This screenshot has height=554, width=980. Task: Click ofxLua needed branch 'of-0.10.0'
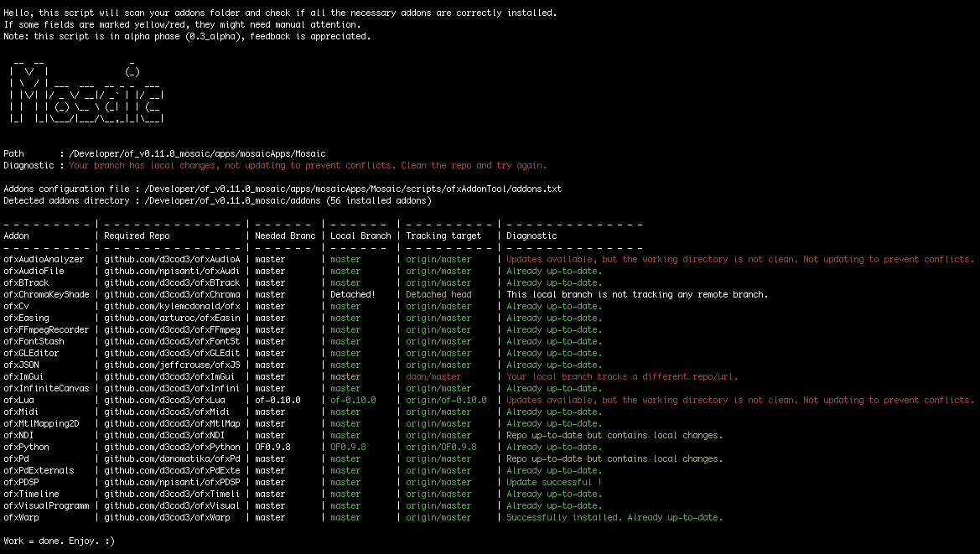pyautogui.click(x=277, y=401)
